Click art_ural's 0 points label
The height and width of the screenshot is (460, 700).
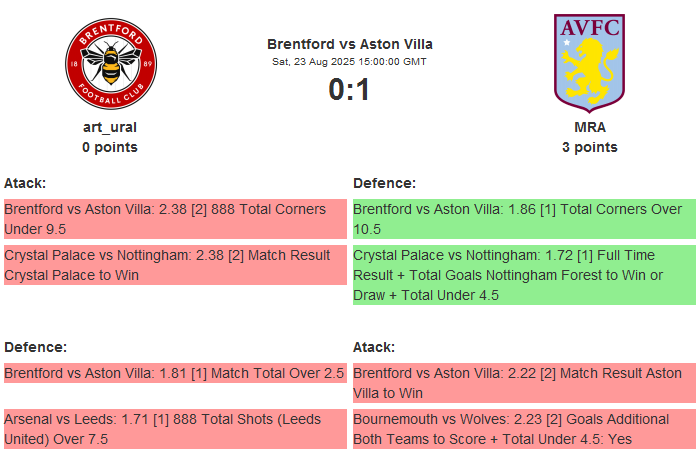(x=110, y=147)
